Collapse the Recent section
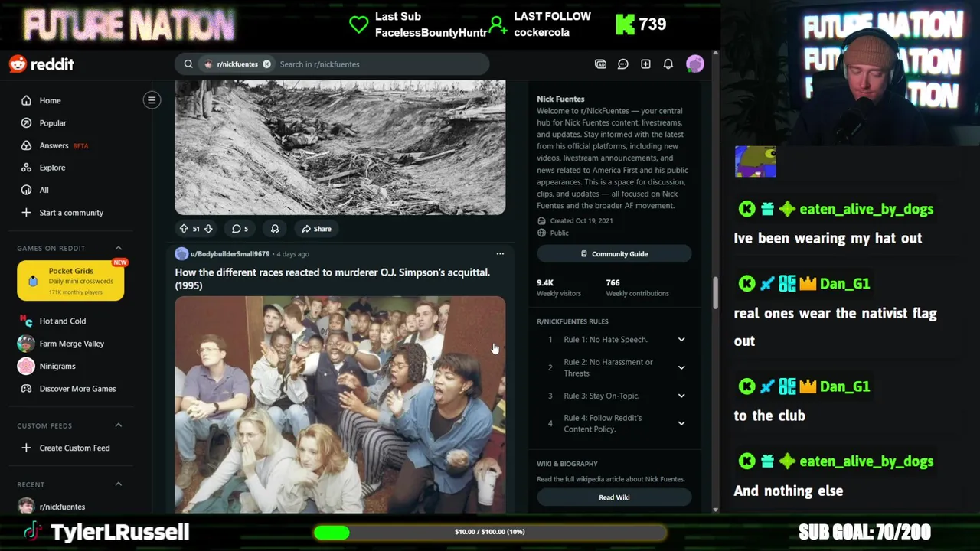 pyautogui.click(x=119, y=484)
